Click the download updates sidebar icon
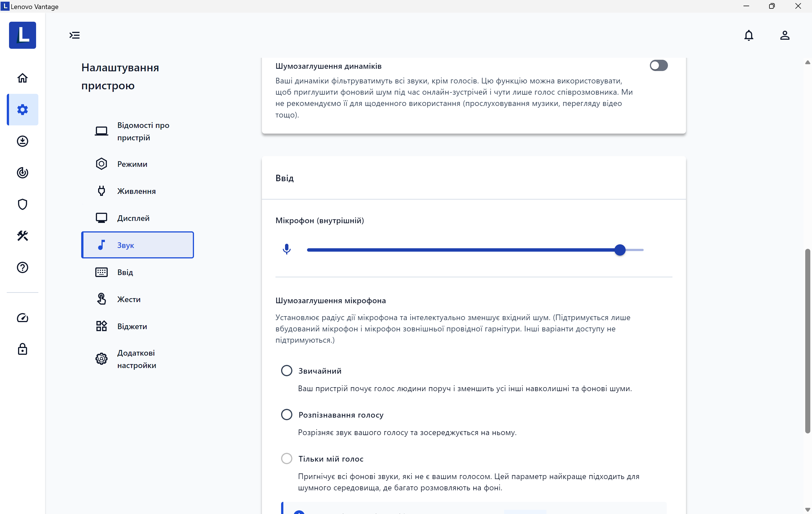 tap(22, 141)
